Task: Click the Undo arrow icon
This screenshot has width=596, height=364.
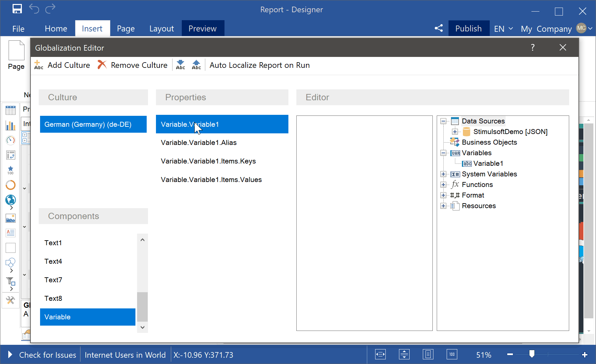Action: tap(34, 9)
